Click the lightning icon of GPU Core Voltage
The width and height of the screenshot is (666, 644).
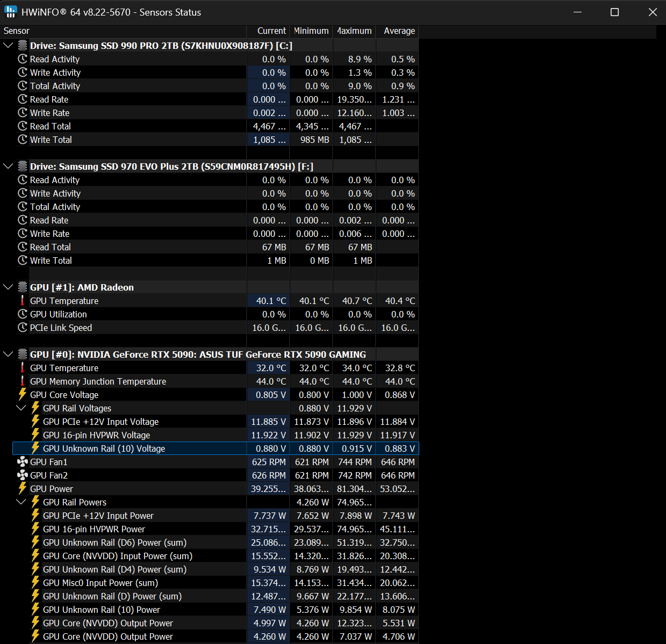pyautogui.click(x=23, y=395)
